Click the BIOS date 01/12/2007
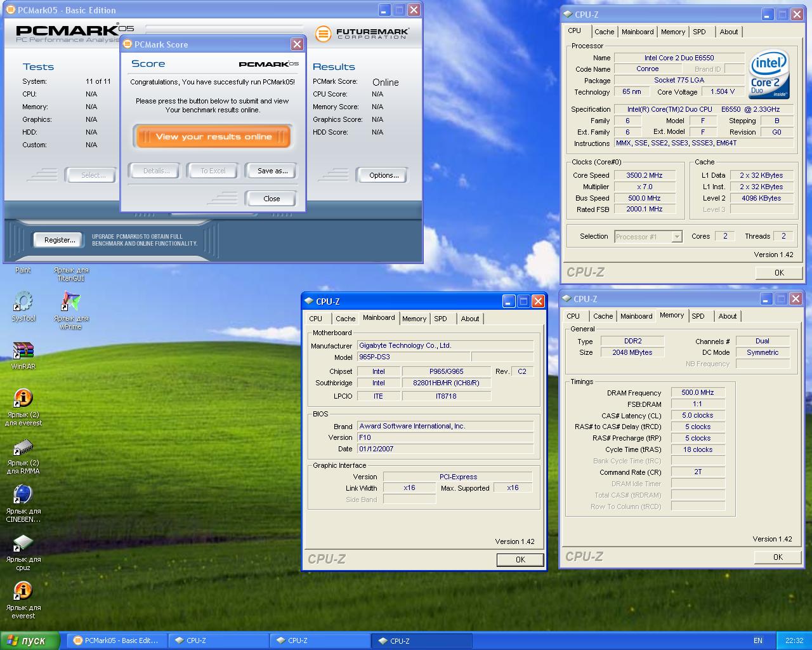This screenshot has height=650, width=812. pyautogui.click(x=445, y=449)
